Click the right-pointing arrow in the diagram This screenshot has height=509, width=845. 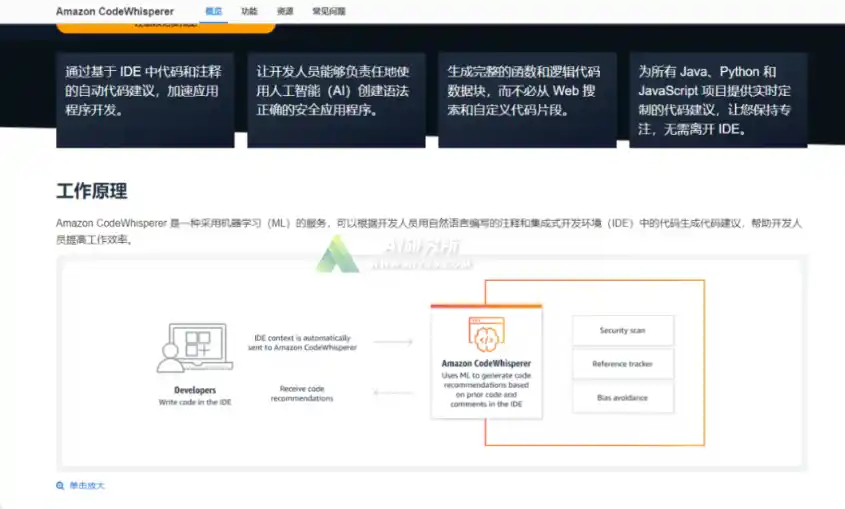(x=393, y=342)
